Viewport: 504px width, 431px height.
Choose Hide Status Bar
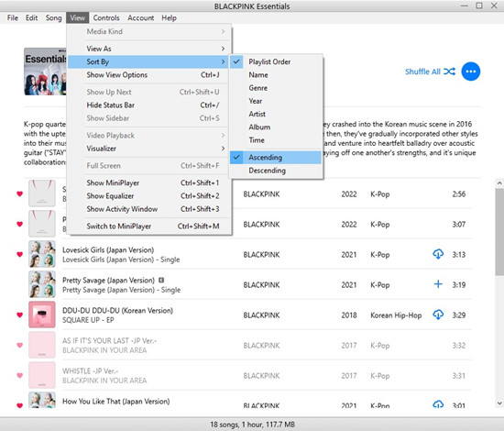(149, 105)
